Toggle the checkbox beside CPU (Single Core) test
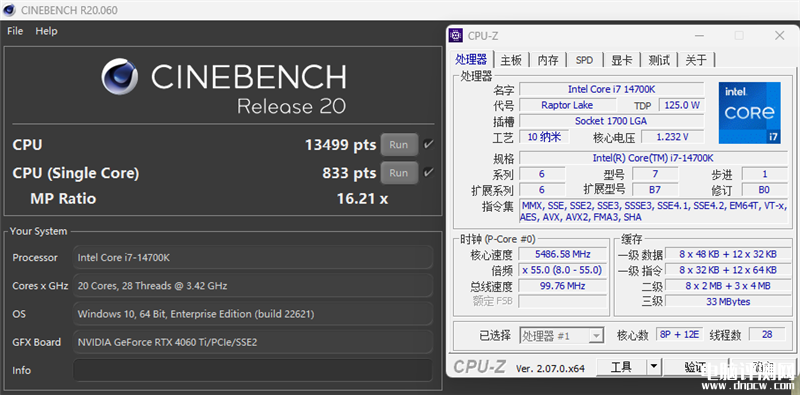This screenshot has height=395, width=800. [429, 172]
